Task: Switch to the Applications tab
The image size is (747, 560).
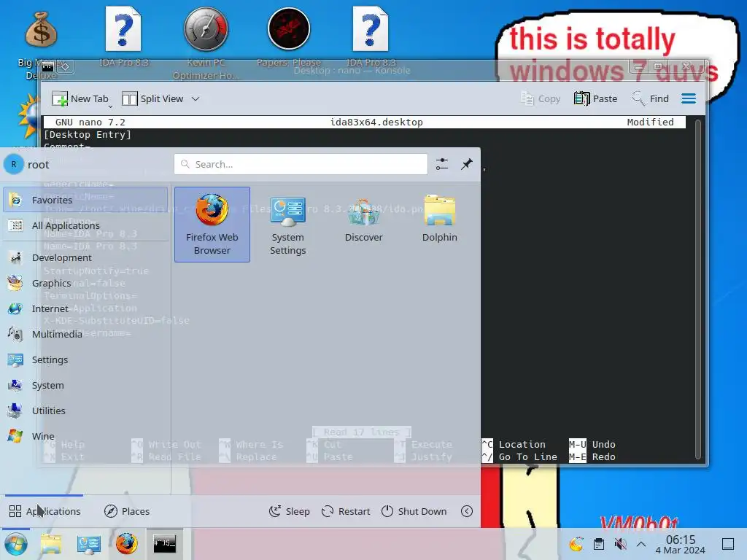Action: click(44, 511)
